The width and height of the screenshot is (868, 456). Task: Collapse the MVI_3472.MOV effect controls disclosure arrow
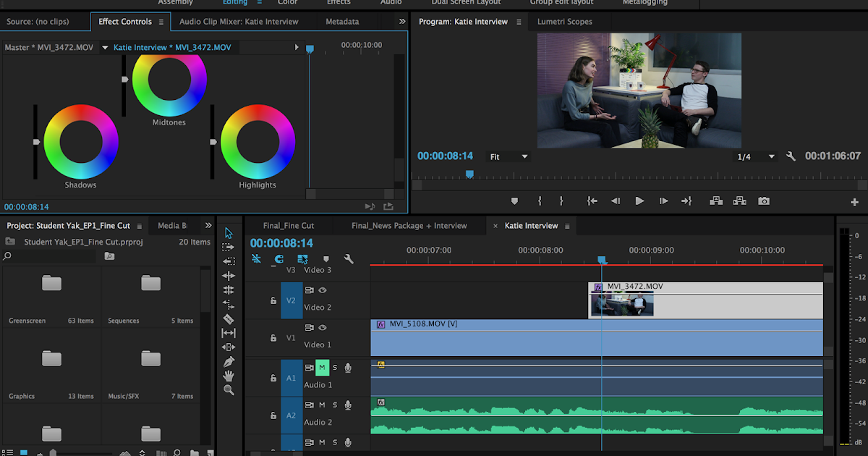104,46
